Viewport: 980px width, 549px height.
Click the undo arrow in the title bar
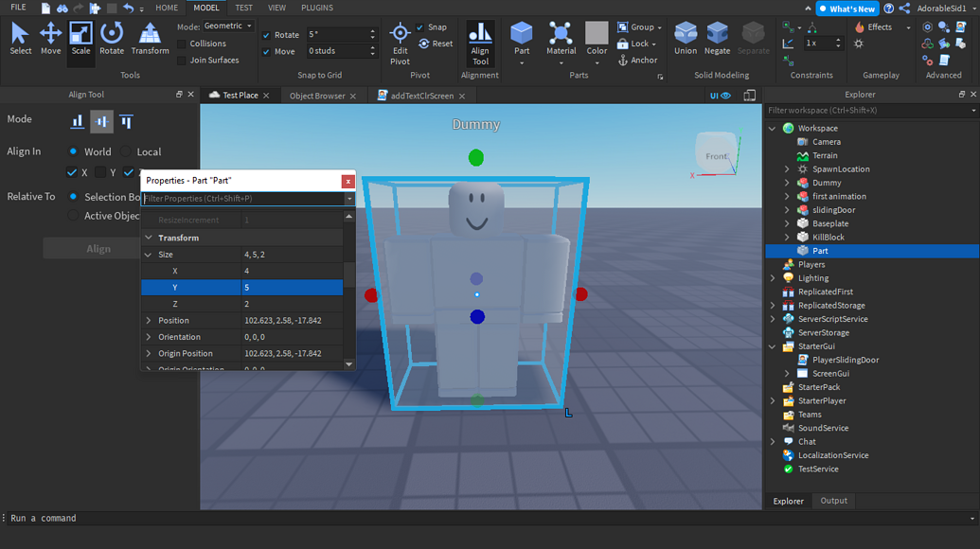pos(128,9)
